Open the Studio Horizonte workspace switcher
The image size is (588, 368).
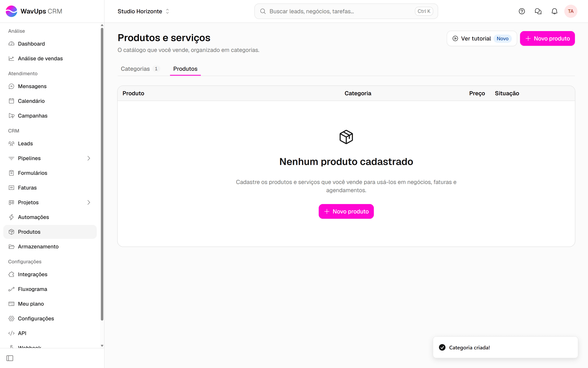[143, 11]
